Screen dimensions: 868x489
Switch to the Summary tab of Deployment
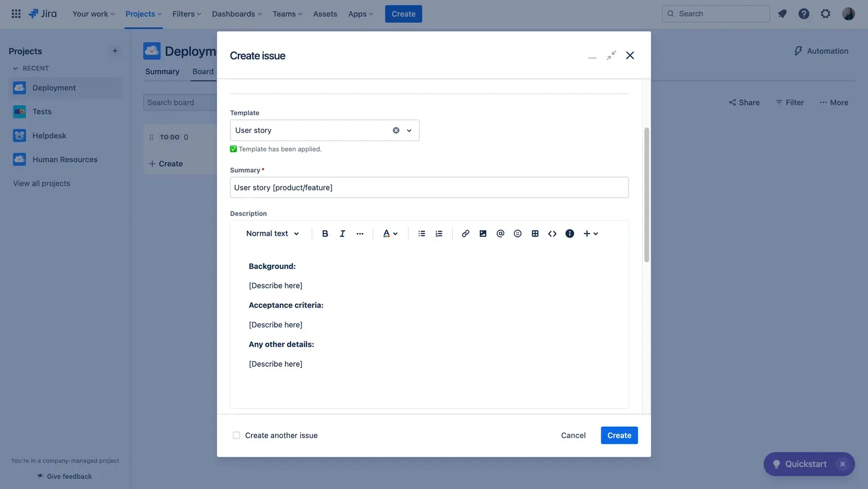coord(162,71)
